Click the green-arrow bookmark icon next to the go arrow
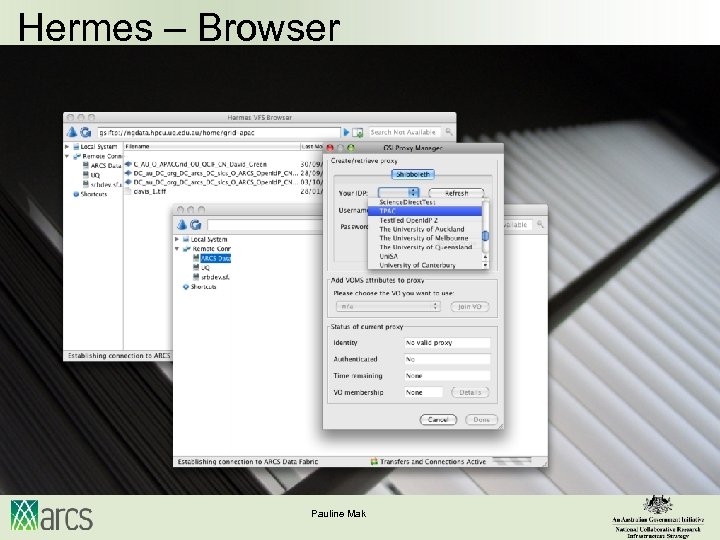Image resolution: width=720 pixels, height=540 pixels. click(358, 132)
